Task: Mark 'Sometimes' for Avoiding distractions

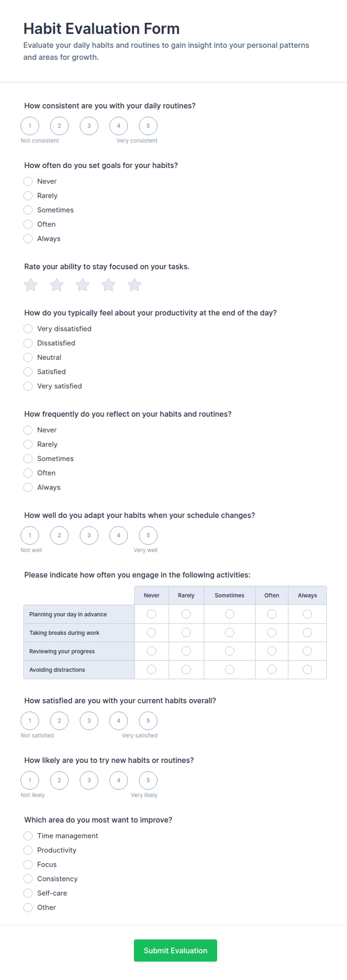Action: 230,669
